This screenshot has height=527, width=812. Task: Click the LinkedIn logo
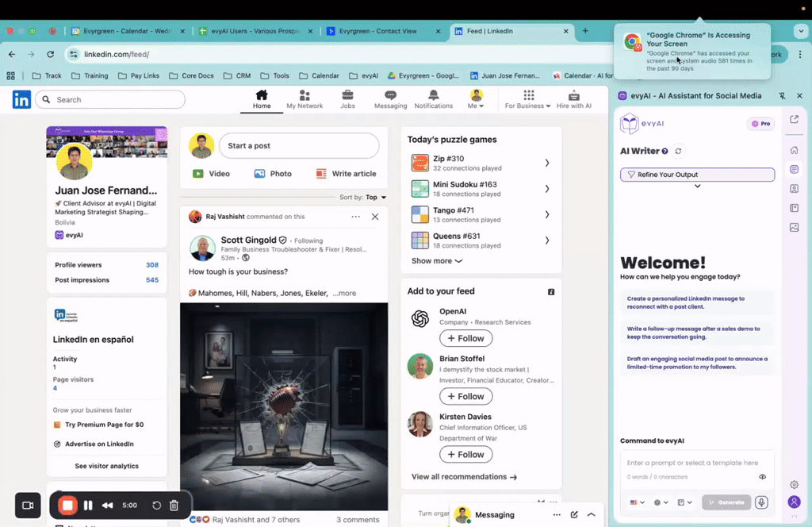pos(21,99)
